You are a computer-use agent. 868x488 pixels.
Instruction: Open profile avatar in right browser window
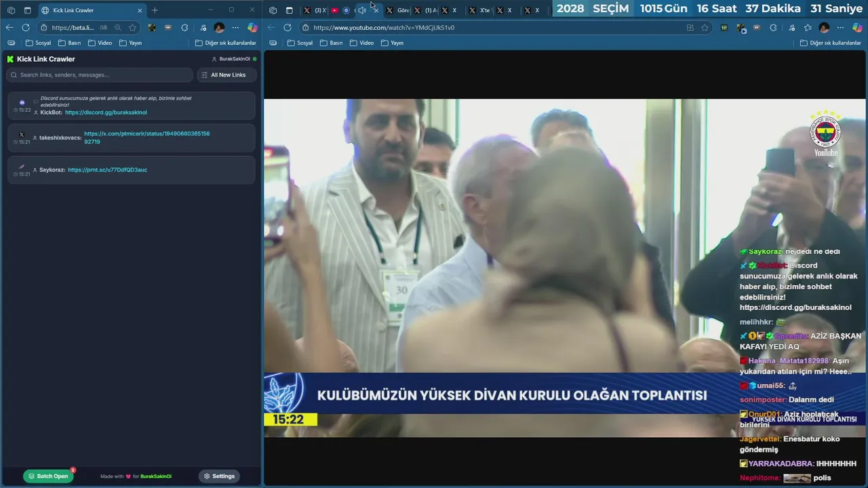[824, 28]
